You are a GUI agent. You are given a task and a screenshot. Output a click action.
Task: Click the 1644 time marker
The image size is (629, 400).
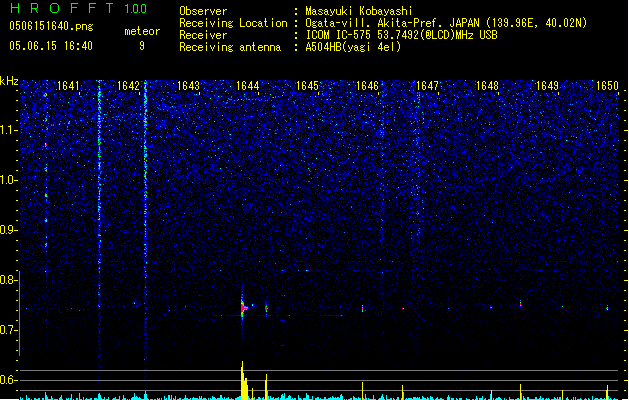point(248,86)
